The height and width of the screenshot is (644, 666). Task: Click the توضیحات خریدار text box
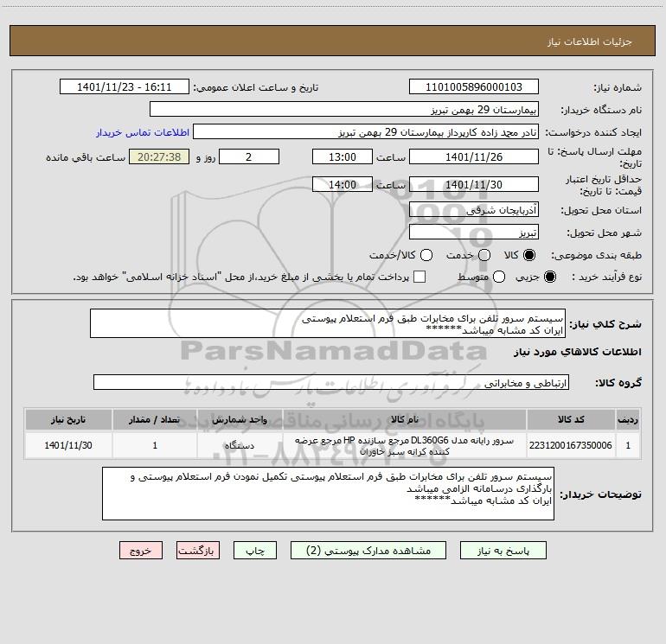[328, 494]
